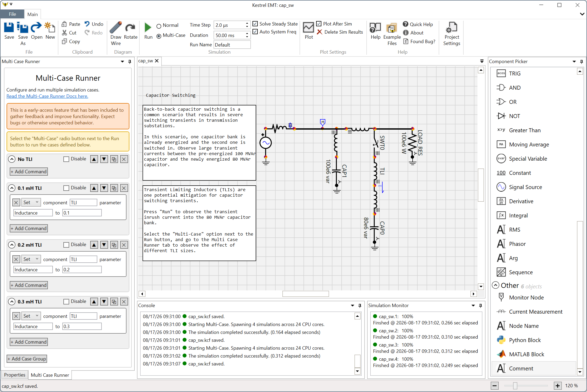
Task: Click the canvas zoom slider thumb
Action: pyautogui.click(x=515, y=386)
